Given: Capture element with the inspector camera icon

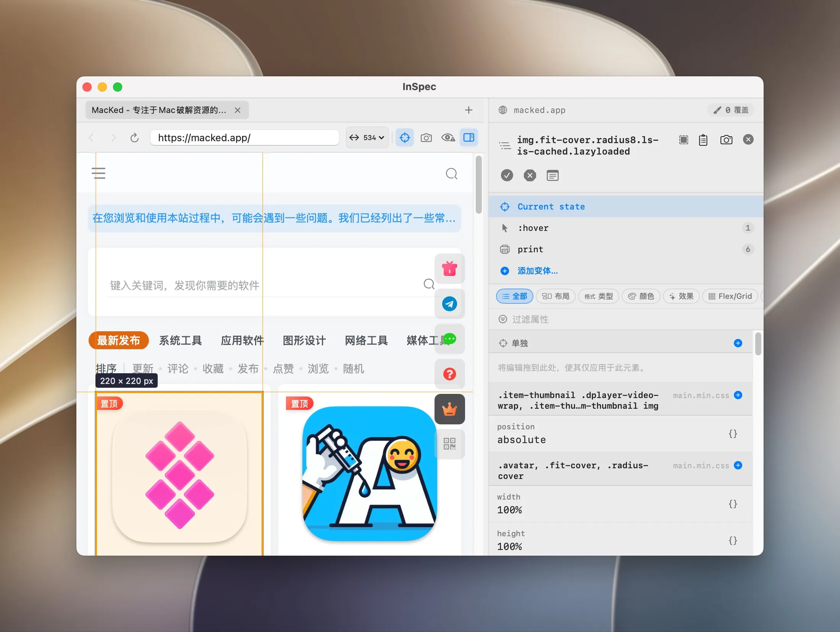Looking at the screenshot, I should pos(726,140).
